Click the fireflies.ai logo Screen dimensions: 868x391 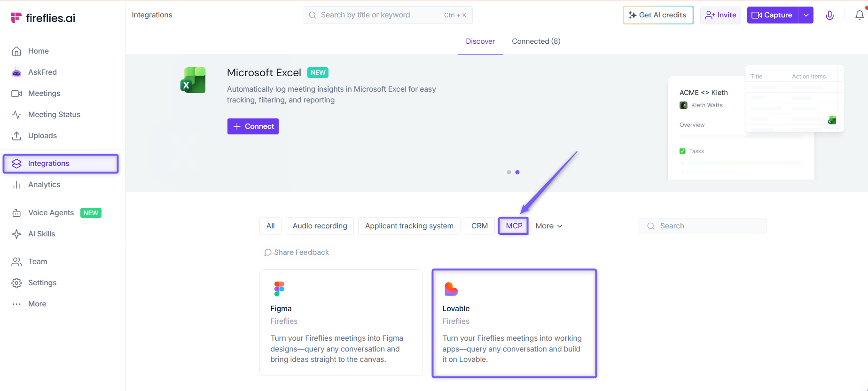point(43,18)
